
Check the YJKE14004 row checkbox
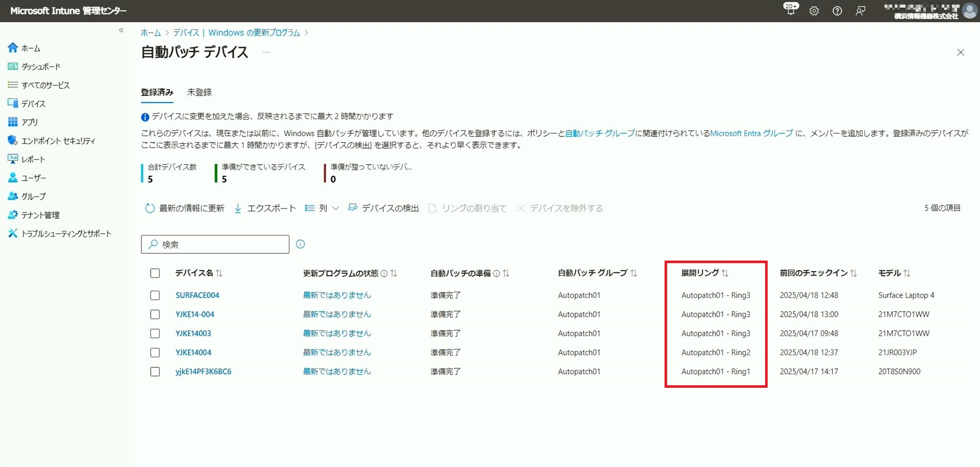tap(155, 353)
